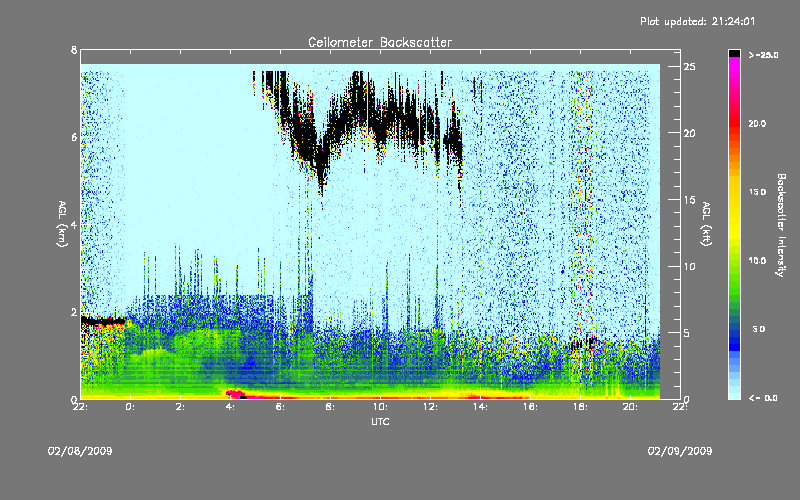Screen dimensions: 800x500
Task: Click the first '22:' time label at left
Action: (81, 407)
